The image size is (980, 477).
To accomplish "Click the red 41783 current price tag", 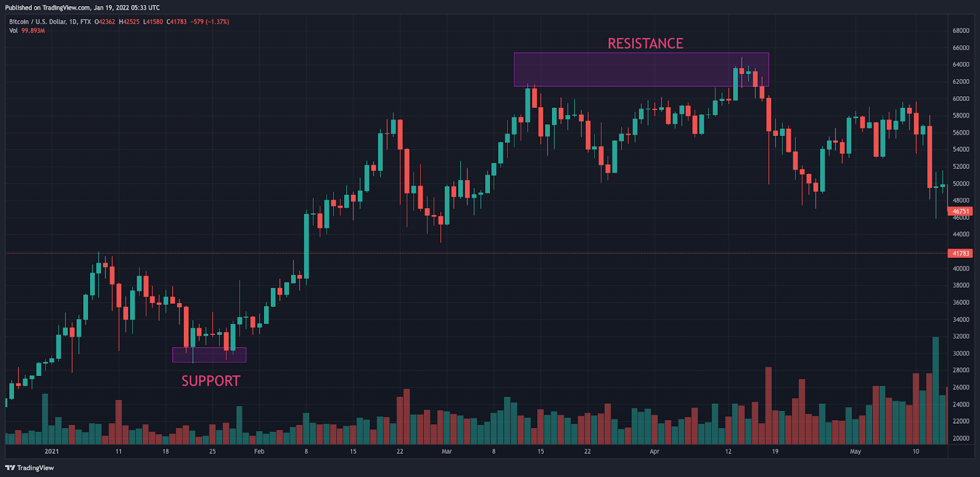I will click(960, 254).
